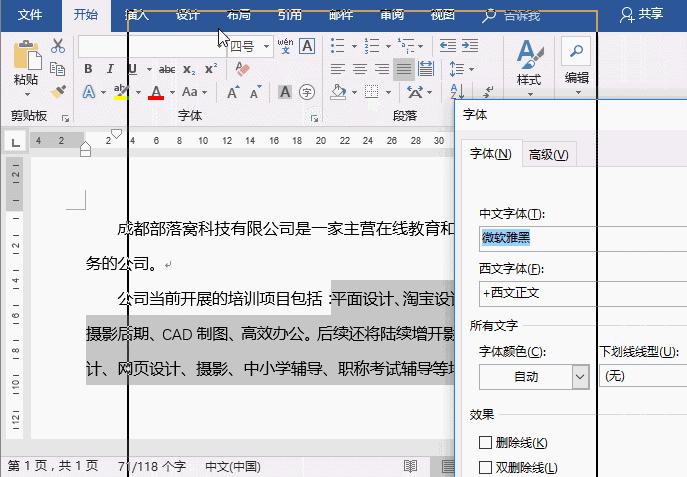Apply Underline formatting
This screenshot has height=477, width=687.
(132, 69)
